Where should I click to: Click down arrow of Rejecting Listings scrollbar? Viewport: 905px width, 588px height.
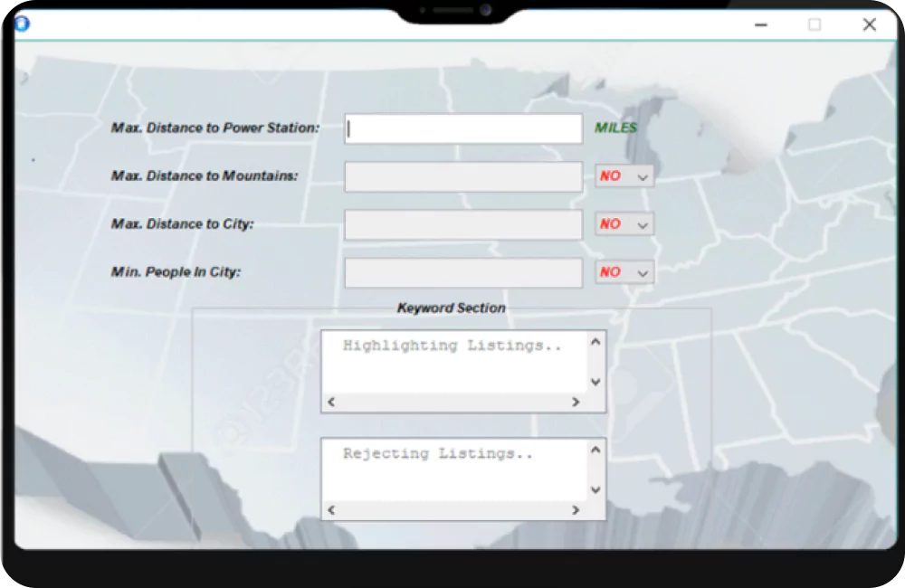pyautogui.click(x=596, y=489)
